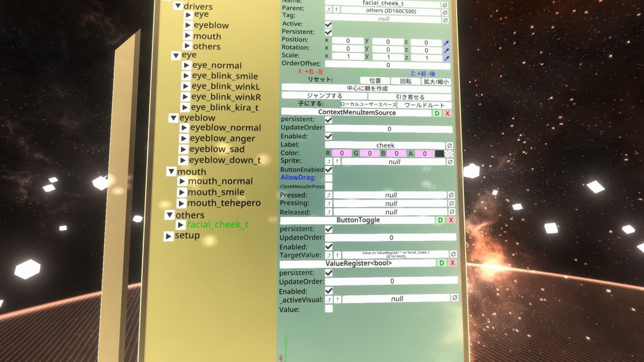Viewport: 644px width, 362px height.
Task: Expand the setup tree node
Action: coord(169,236)
